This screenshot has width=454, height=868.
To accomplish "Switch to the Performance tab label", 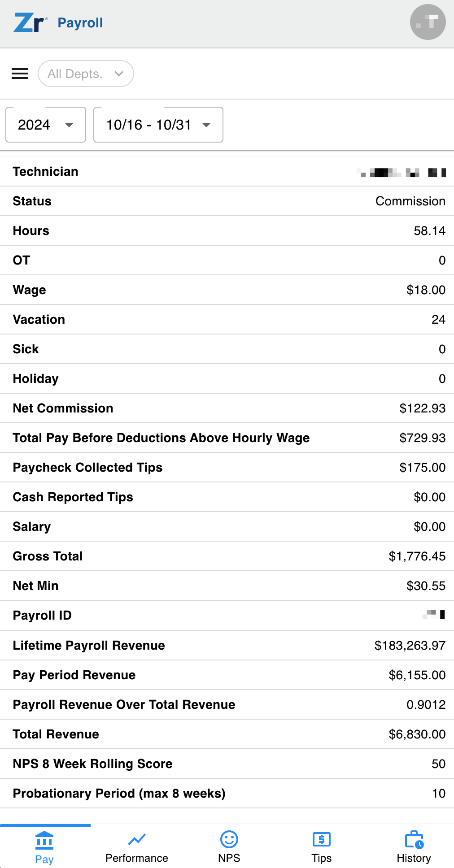I will coord(137,858).
